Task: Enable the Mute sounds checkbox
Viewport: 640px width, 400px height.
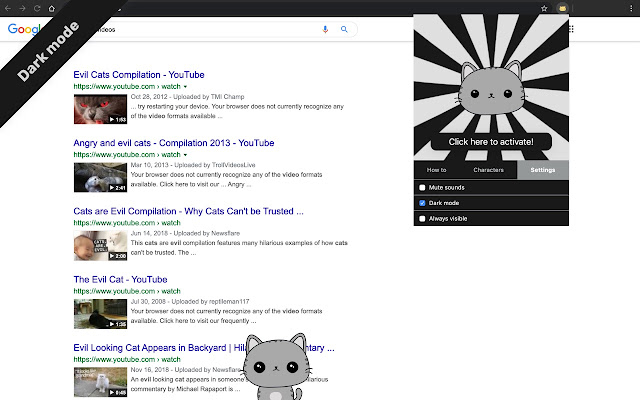Action: click(x=422, y=187)
